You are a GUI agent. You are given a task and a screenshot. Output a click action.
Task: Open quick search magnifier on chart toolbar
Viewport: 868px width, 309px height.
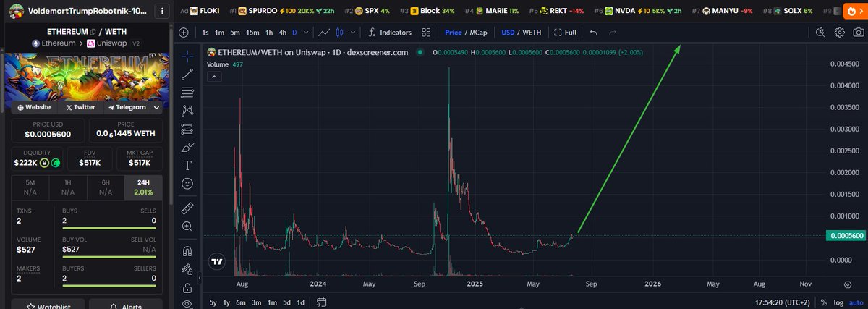pos(820,33)
